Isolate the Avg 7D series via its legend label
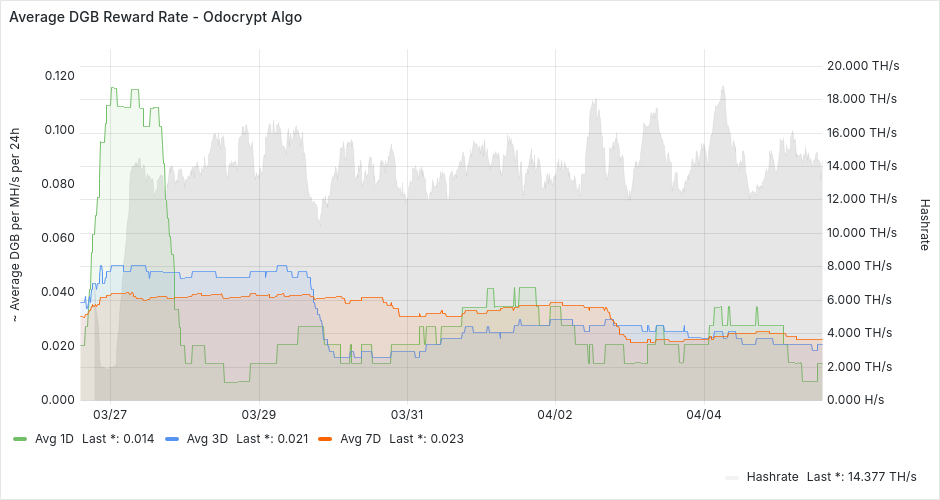 (360, 439)
